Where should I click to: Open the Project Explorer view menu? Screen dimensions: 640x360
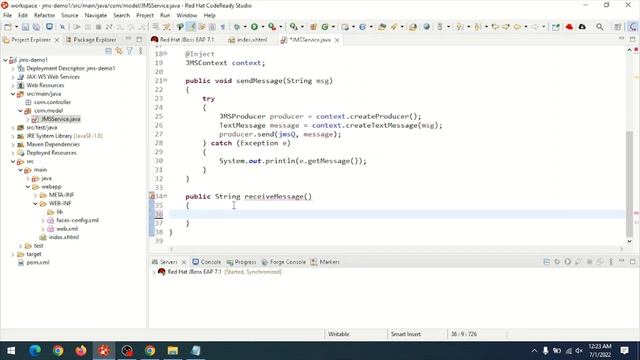coord(141,51)
